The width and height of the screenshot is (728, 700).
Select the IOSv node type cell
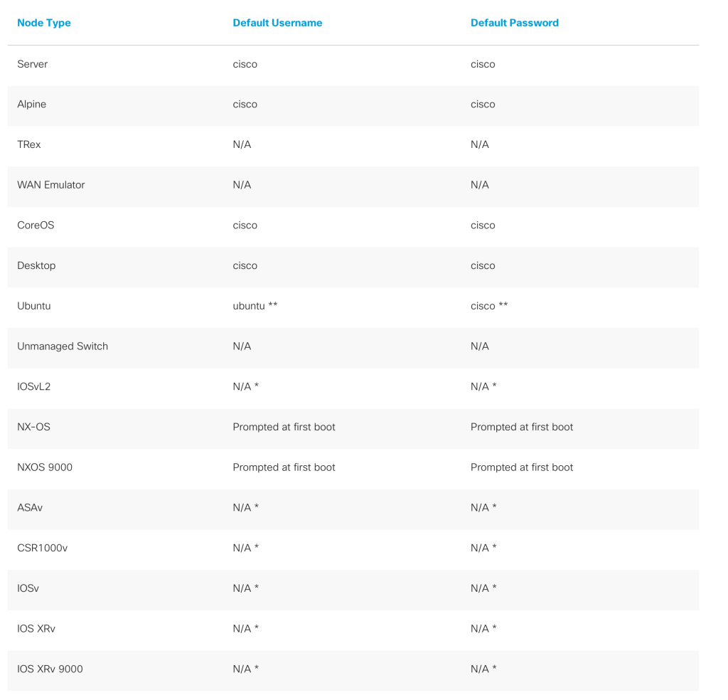pos(28,588)
